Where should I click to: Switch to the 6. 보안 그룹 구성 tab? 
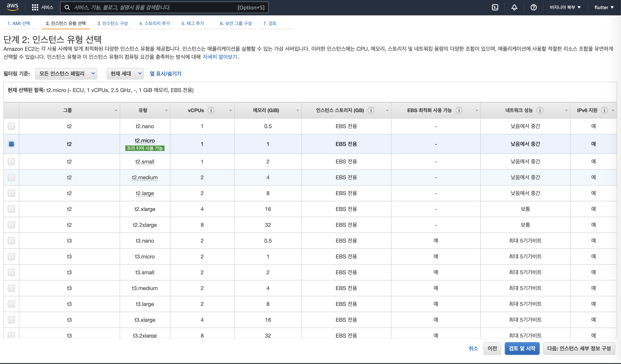click(236, 23)
